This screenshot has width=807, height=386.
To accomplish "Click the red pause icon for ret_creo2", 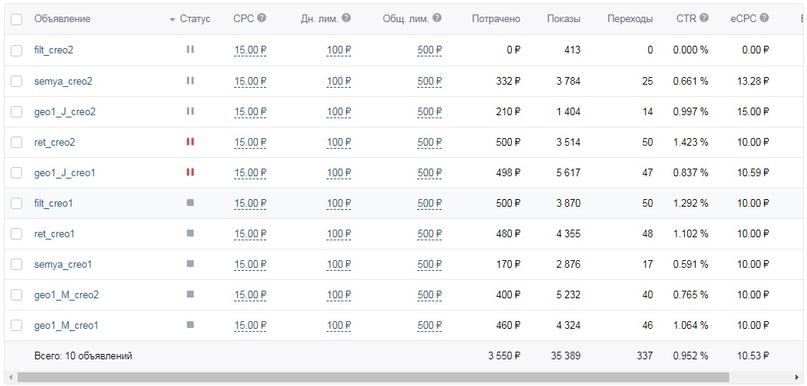I will (190, 142).
